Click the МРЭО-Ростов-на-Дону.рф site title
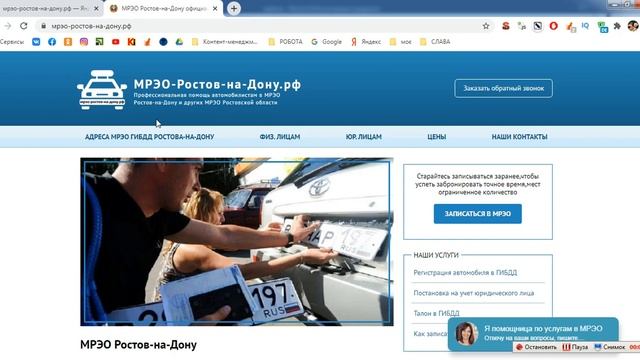This screenshot has width=640, height=360. (x=217, y=84)
